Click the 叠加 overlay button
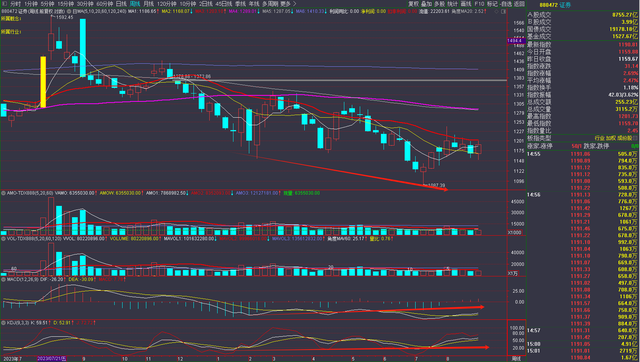The image size is (640, 362). pos(427,4)
